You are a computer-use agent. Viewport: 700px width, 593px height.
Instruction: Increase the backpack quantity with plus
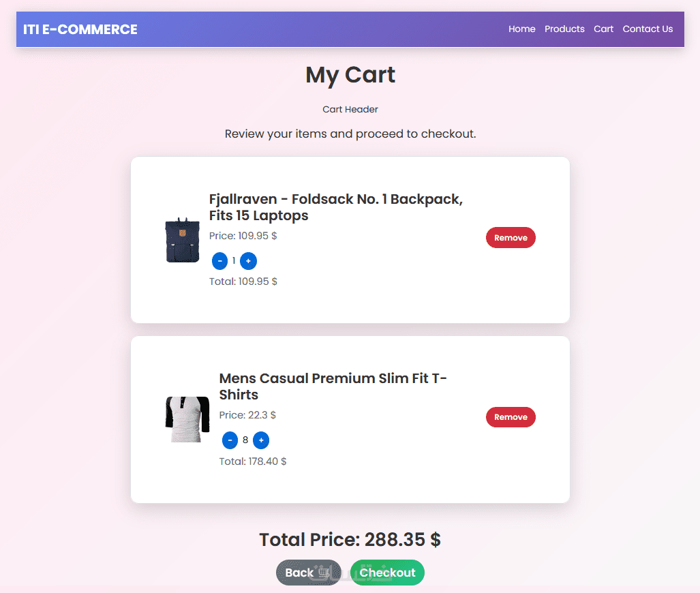coord(249,260)
